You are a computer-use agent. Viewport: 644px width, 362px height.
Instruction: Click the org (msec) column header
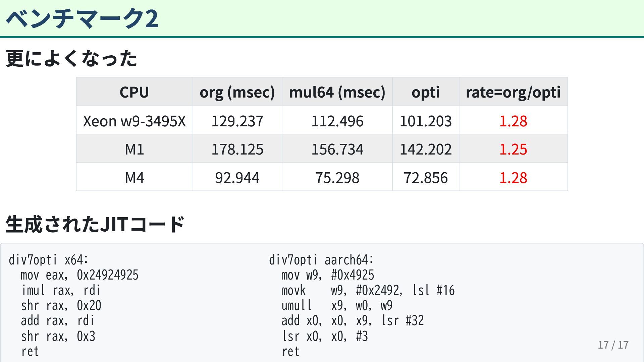point(237,92)
